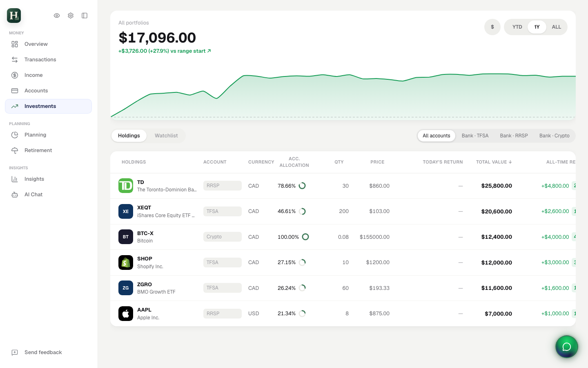Click the Apple logo icon
This screenshot has height=368, width=588.
126,314
